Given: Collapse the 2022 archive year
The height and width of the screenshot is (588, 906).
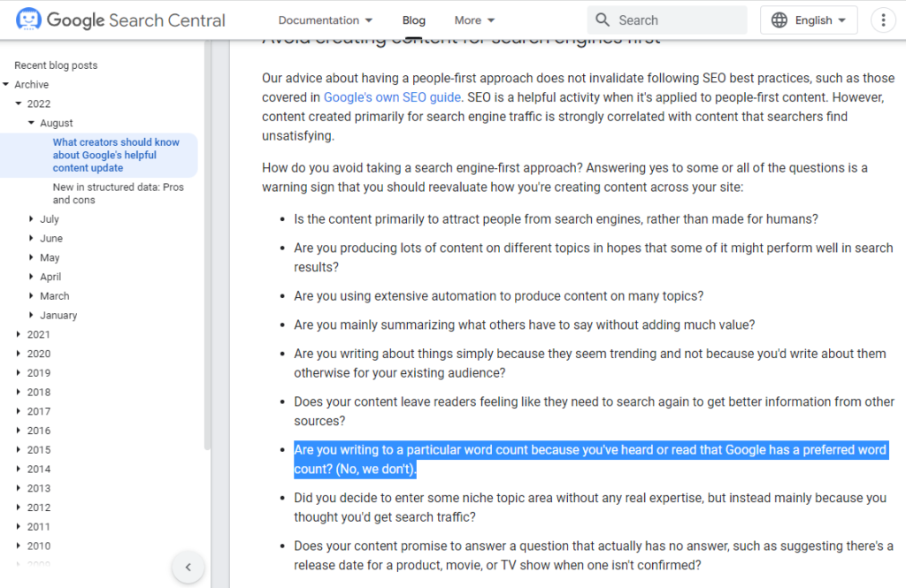Looking at the screenshot, I should [19, 103].
